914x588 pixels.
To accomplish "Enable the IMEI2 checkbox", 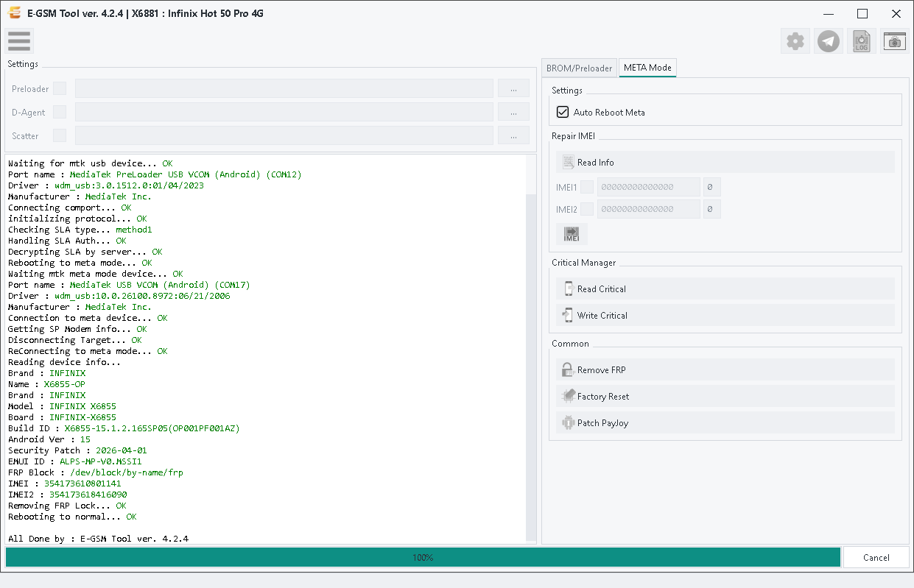I will pyautogui.click(x=587, y=209).
